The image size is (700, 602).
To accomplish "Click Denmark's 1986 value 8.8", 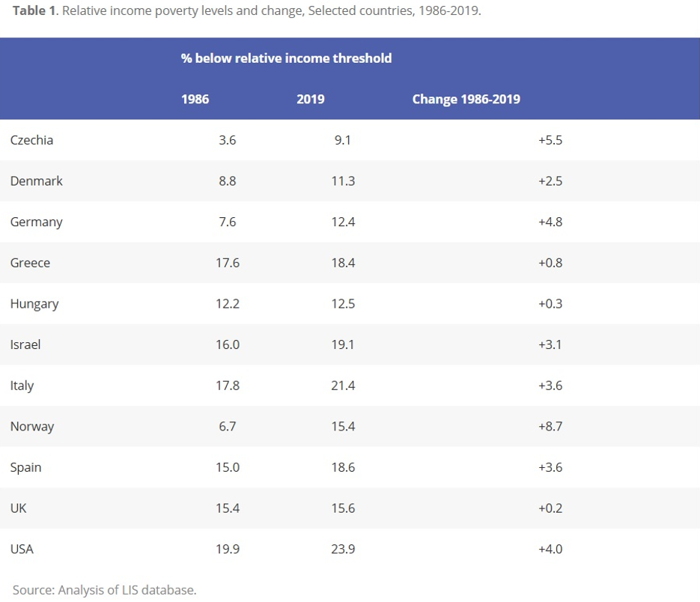I will 228,181.
